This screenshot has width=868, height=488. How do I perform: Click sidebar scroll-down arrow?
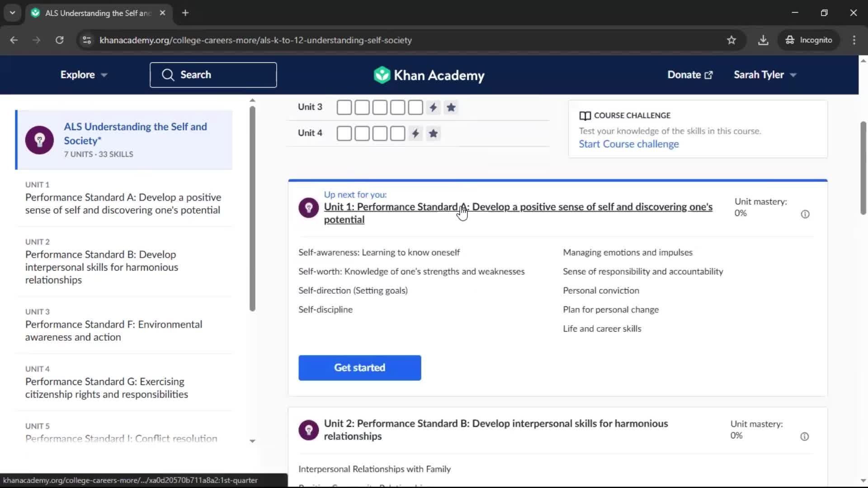(252, 441)
